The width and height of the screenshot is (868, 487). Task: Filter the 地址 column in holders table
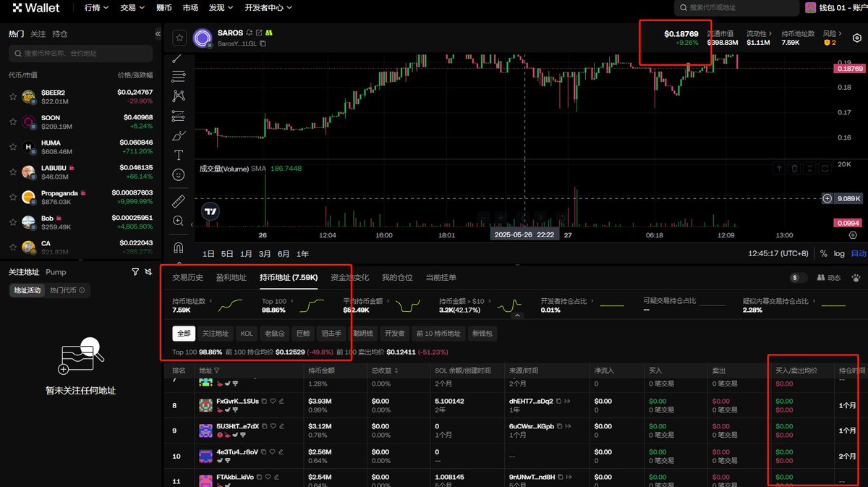tap(218, 370)
